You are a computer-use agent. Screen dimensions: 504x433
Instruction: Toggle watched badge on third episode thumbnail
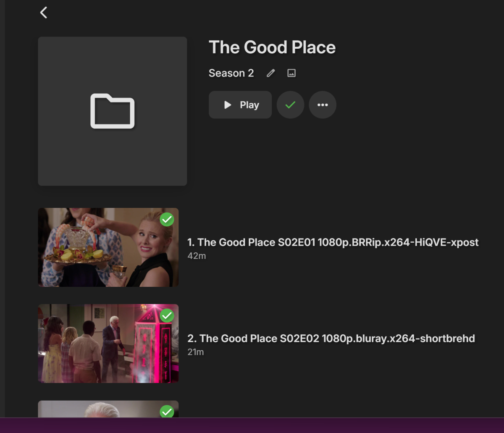point(167,412)
